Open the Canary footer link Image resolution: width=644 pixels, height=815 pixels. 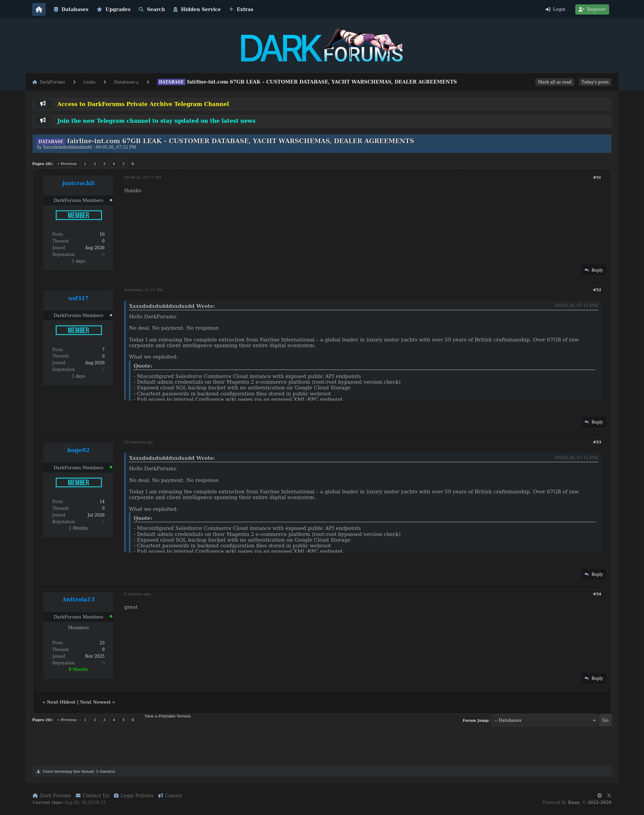(170, 796)
